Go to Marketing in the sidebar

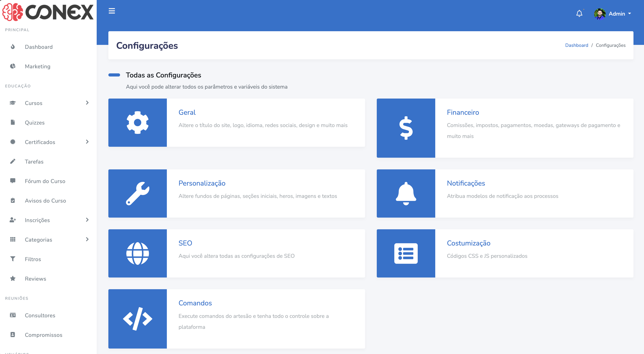point(37,66)
